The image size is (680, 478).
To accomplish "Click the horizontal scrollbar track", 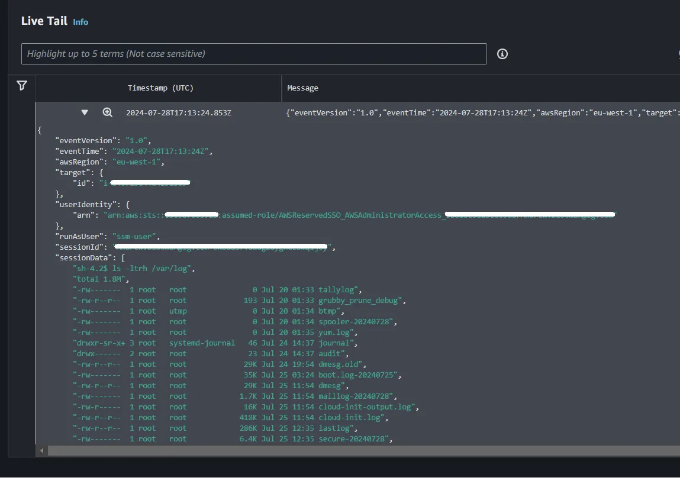I will [x=363, y=451].
